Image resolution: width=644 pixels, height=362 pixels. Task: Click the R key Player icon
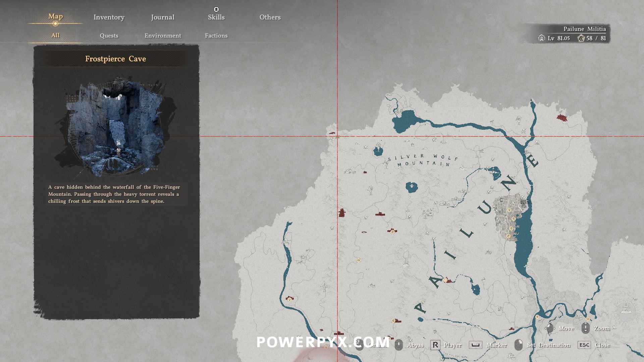click(x=435, y=345)
